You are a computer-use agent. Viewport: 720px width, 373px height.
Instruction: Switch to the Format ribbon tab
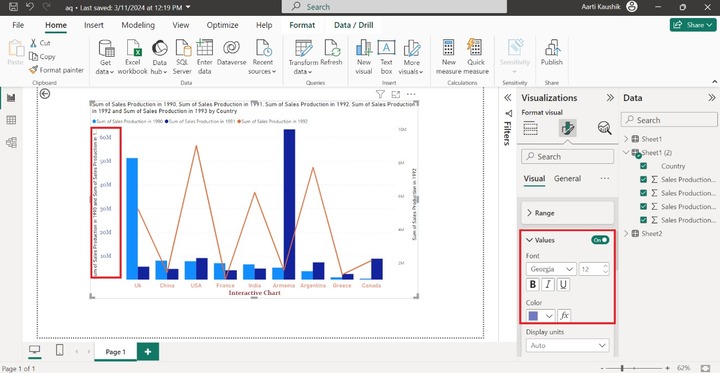click(302, 25)
